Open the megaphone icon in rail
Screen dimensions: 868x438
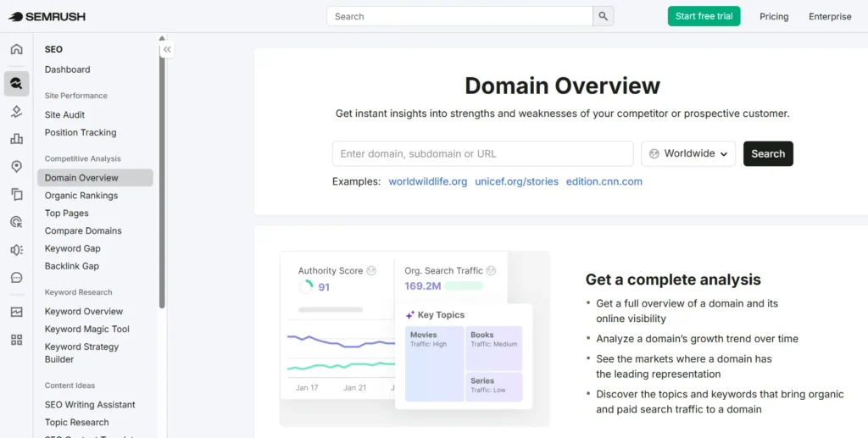coord(17,250)
